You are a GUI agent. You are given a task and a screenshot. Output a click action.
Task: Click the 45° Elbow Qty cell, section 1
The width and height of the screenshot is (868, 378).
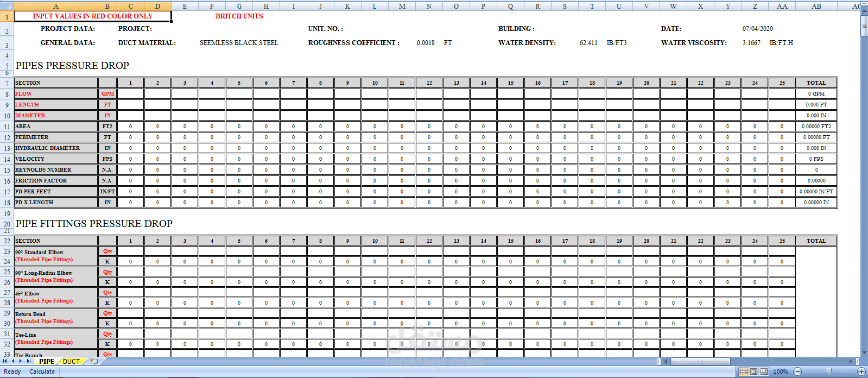[x=130, y=293]
